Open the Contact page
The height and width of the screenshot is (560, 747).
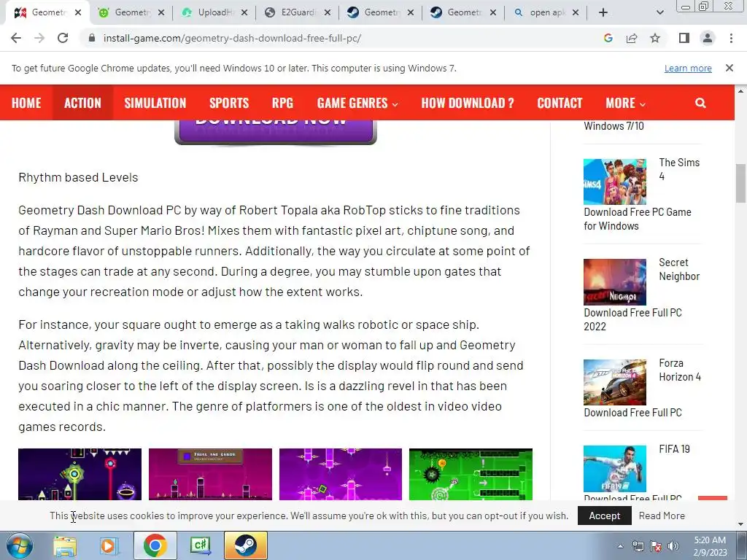pyautogui.click(x=560, y=103)
